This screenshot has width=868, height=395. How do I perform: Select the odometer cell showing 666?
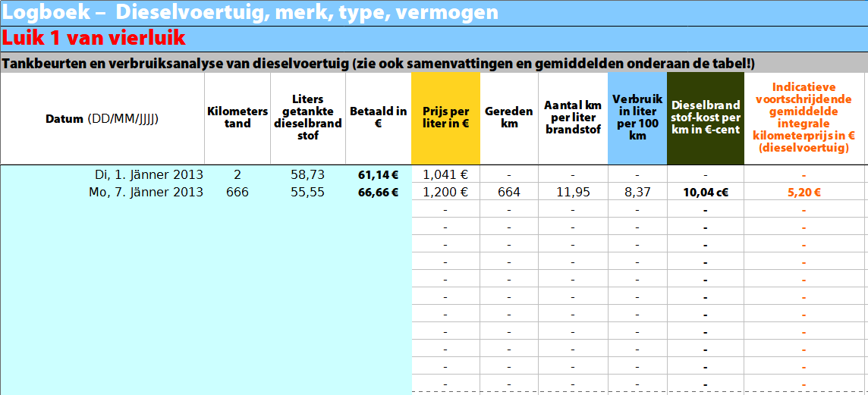[237, 193]
